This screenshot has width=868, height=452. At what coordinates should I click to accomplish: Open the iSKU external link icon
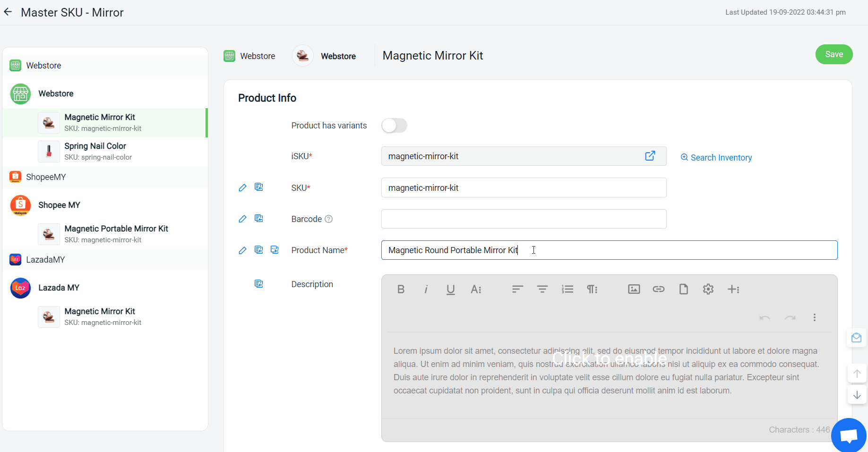click(650, 156)
